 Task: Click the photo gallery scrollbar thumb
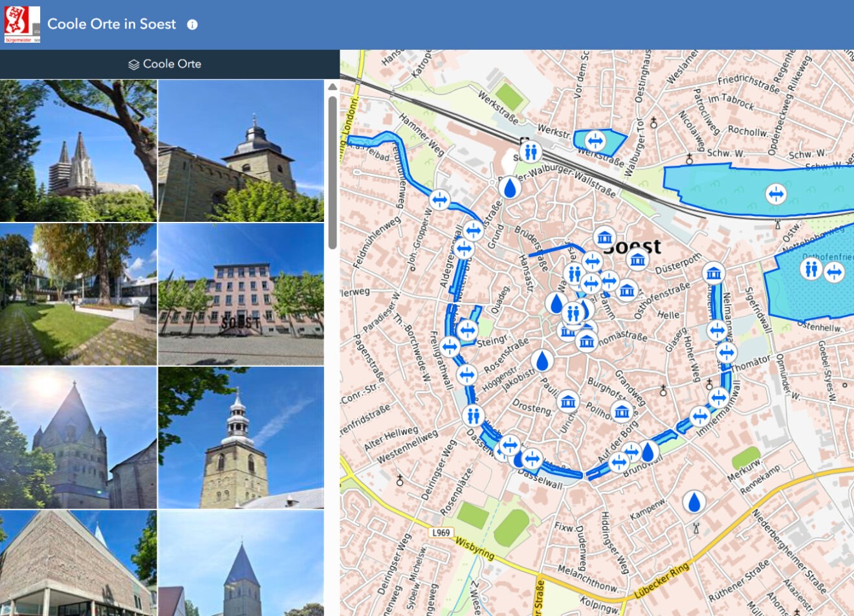332,173
